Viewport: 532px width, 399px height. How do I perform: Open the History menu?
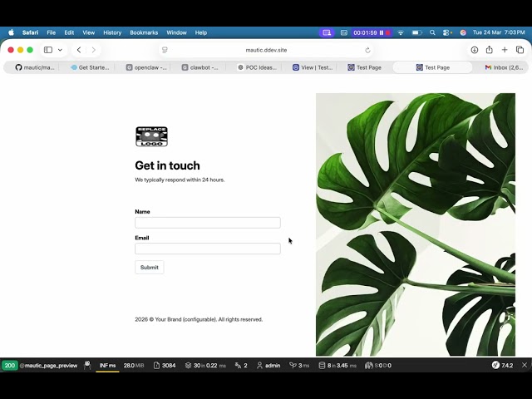pyautogui.click(x=112, y=32)
